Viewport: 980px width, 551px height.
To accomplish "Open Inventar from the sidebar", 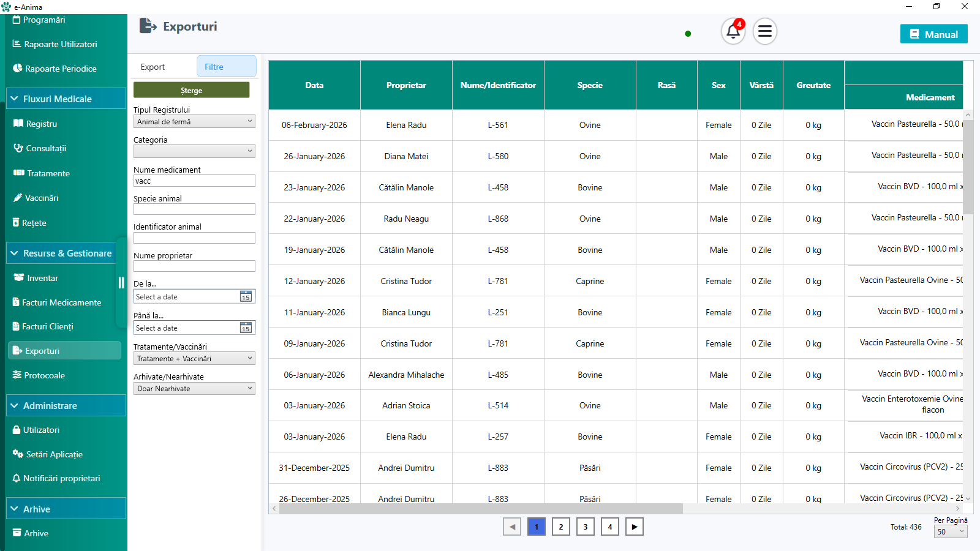I will click(x=42, y=278).
